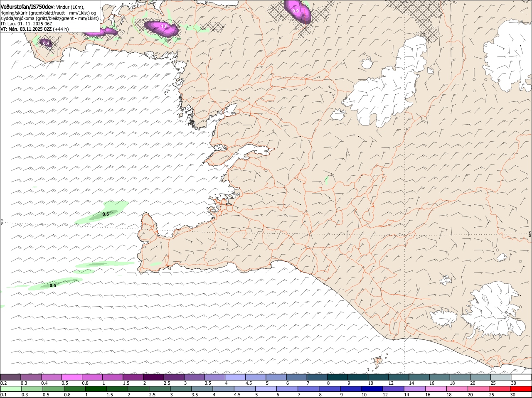This screenshot has width=532, height=398.
Task: Click the 'slydda/snjókoma' legend description line
Action: pos(49,18)
